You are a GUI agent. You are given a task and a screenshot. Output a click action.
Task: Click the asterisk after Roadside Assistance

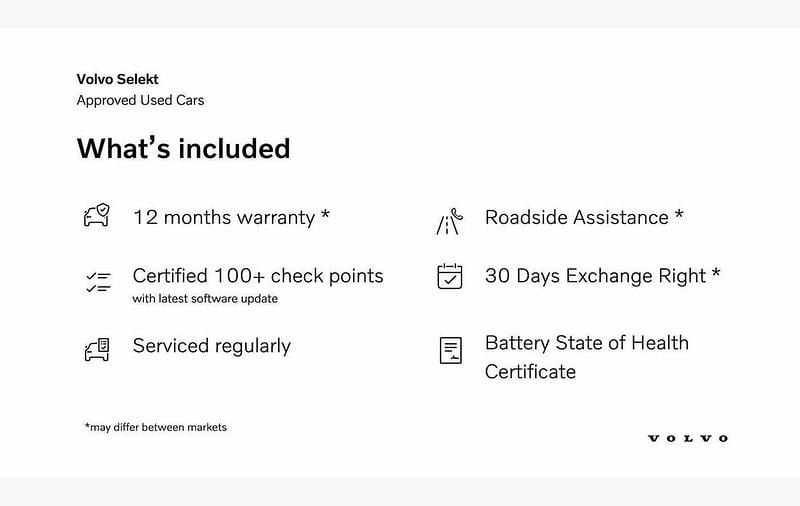coord(679,215)
